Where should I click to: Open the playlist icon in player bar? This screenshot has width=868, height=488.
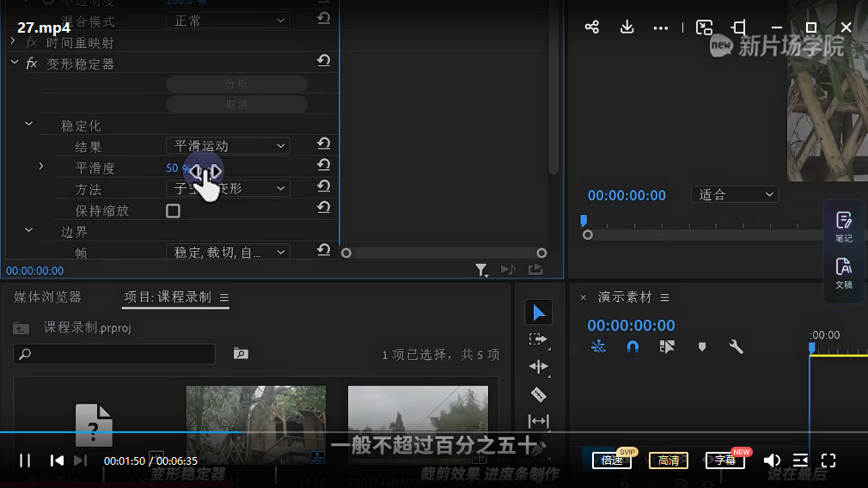[800, 461]
